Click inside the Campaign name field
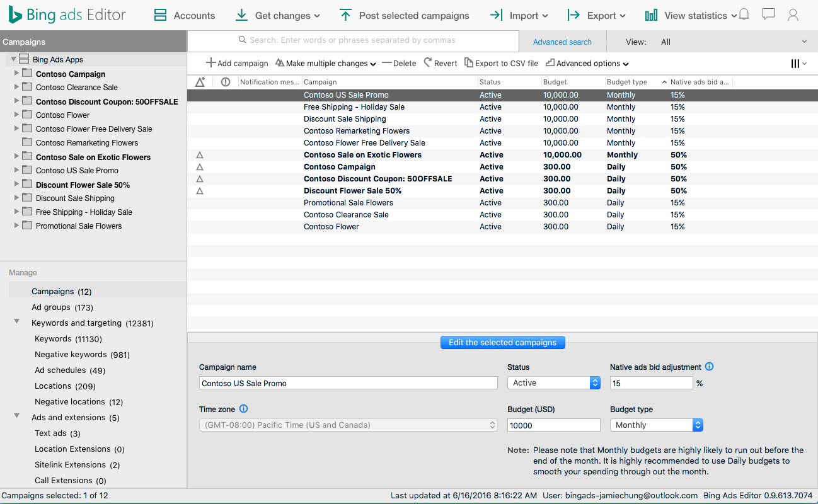 click(x=348, y=382)
